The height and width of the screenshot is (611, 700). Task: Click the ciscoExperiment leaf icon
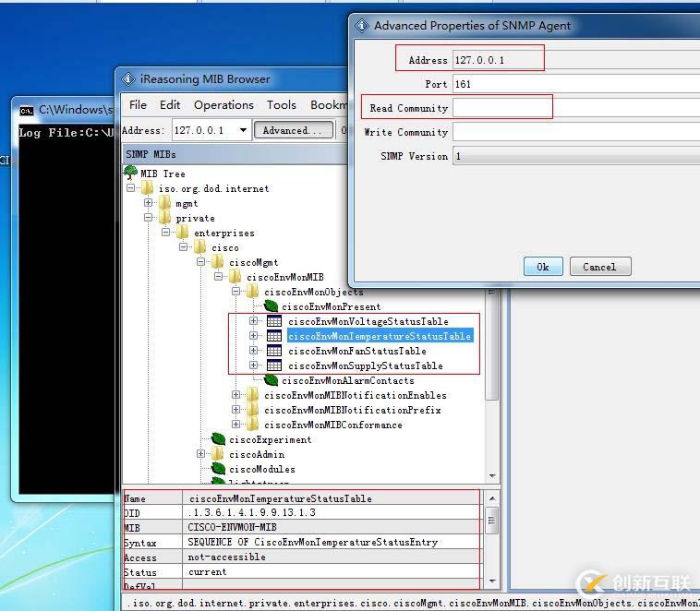(218, 439)
